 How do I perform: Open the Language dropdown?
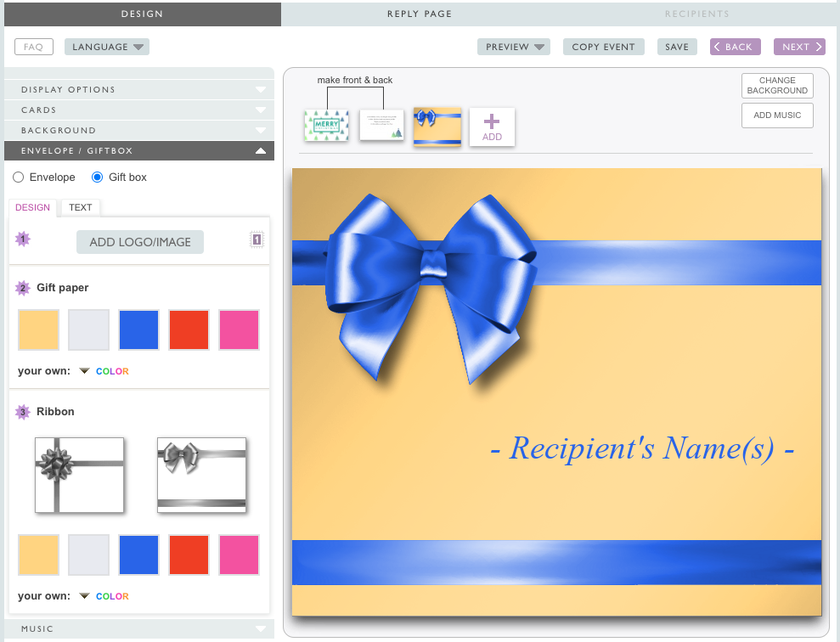(x=106, y=47)
